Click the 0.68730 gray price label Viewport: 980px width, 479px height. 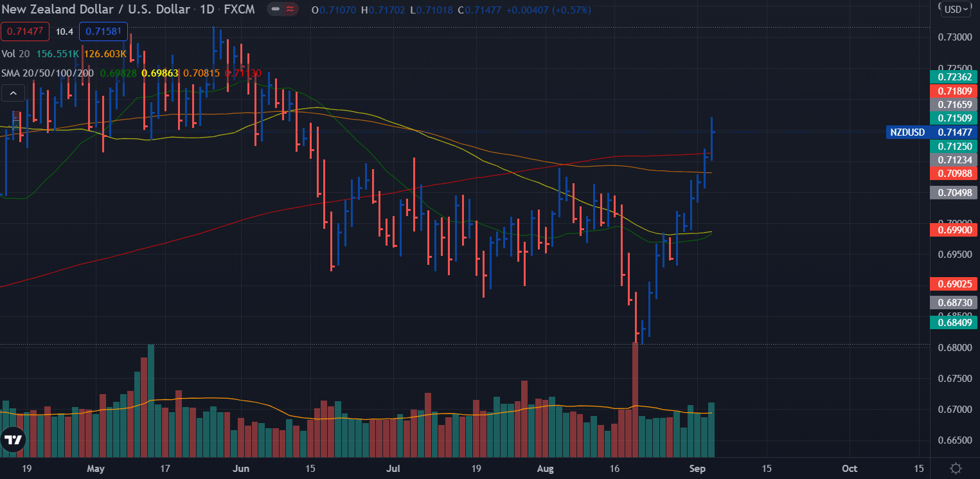click(954, 302)
